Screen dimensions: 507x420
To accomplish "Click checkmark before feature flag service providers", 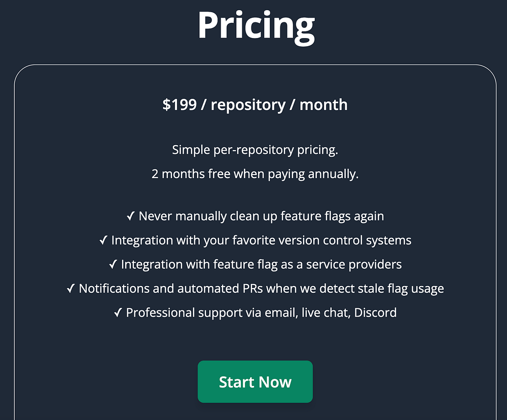I will click(x=113, y=264).
